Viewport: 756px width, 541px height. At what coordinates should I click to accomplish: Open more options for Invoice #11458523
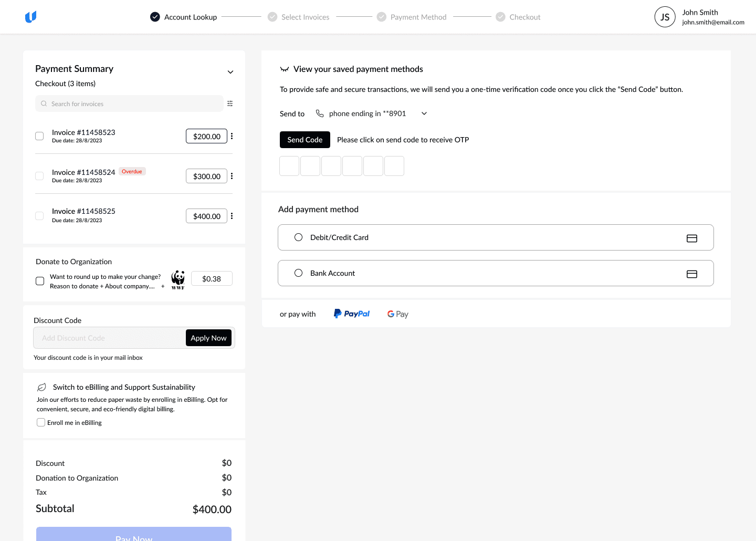pyautogui.click(x=232, y=136)
